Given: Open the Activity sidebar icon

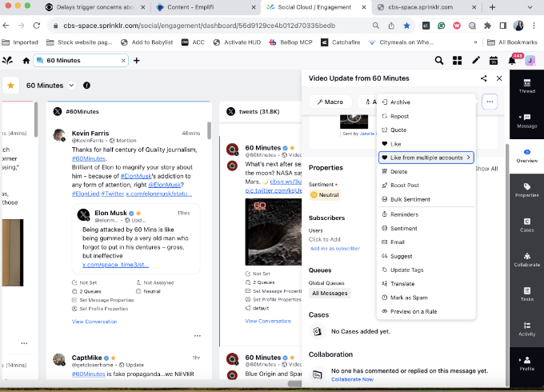Looking at the screenshot, I should [x=527, y=330].
